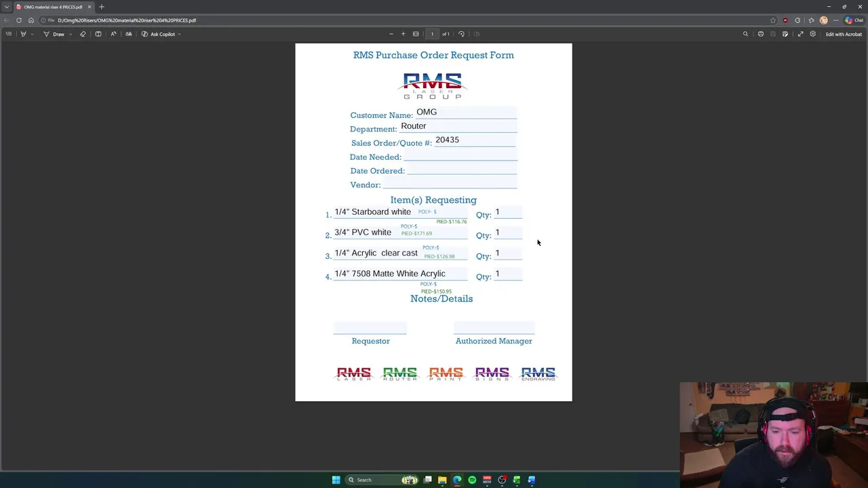Click item 2 field 3/4" PVC white
This screenshot has height=488, width=868.
[400, 233]
